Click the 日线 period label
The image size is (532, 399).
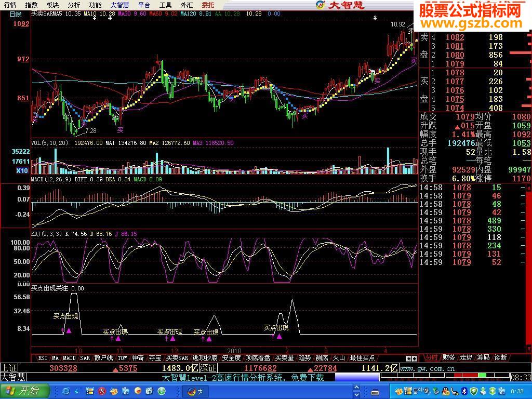(16, 14)
